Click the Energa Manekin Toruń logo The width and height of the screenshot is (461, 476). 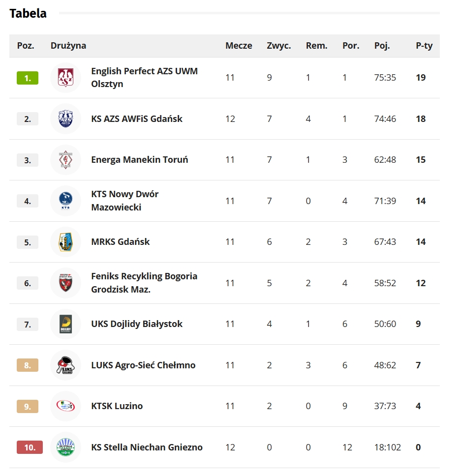(65, 160)
